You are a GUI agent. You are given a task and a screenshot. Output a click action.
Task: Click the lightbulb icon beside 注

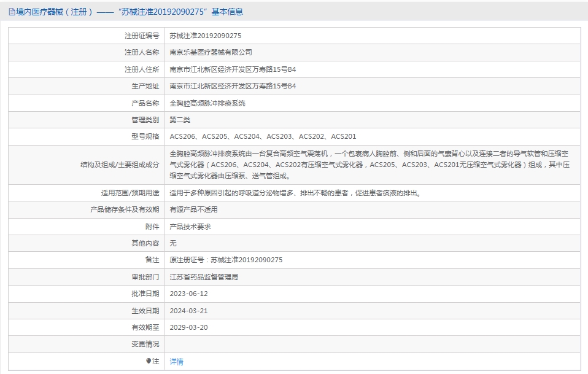tap(149, 361)
